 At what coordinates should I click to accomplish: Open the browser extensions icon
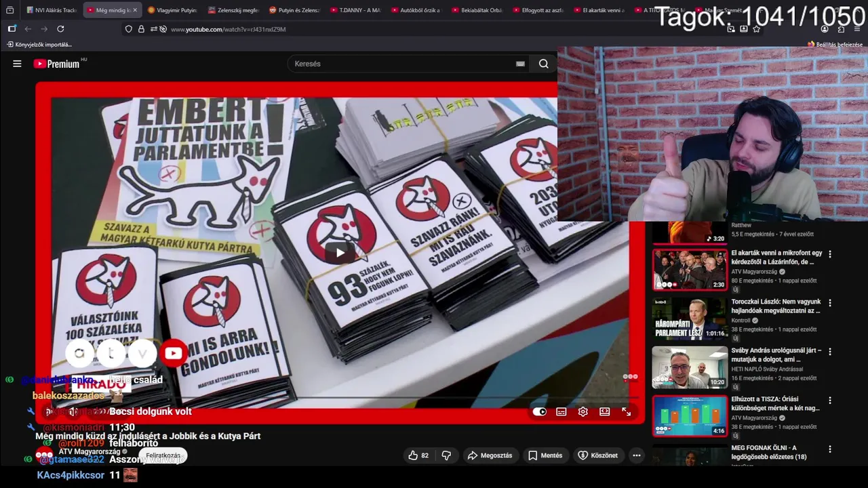pyautogui.click(x=841, y=29)
